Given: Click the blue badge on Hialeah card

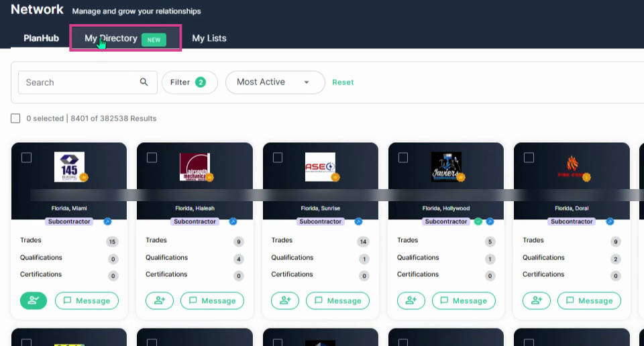Looking at the screenshot, I should (233, 222).
